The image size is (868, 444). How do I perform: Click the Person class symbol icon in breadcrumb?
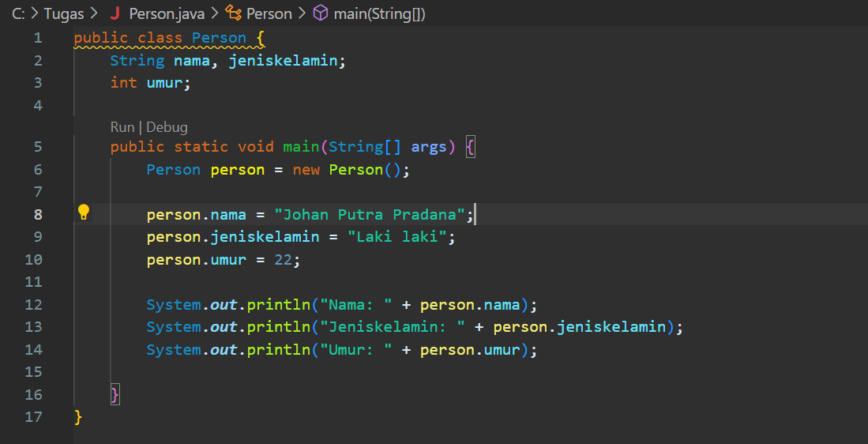pyautogui.click(x=232, y=14)
